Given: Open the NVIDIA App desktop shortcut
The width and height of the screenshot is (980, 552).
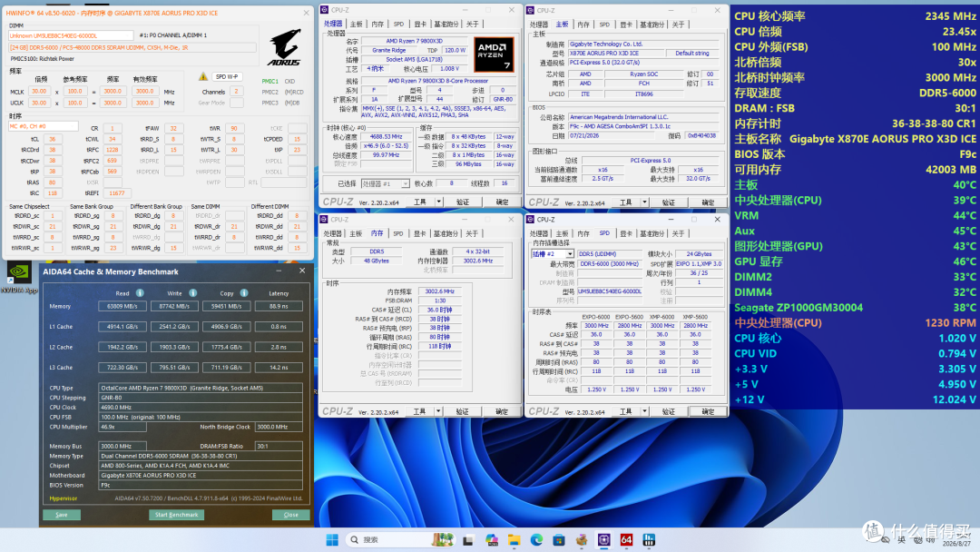Looking at the screenshot, I should (19, 275).
